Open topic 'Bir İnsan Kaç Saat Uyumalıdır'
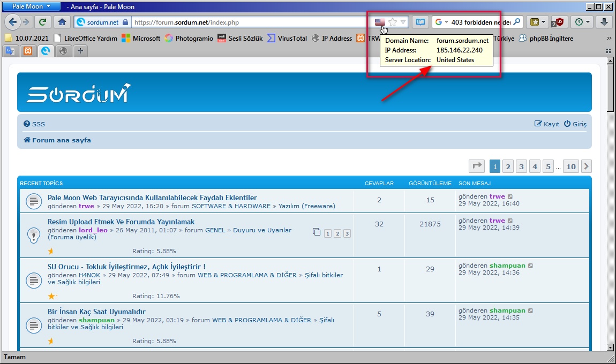 (x=96, y=312)
